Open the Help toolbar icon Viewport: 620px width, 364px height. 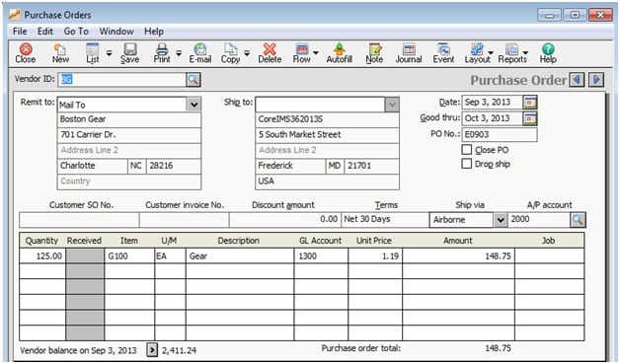pos(548,53)
